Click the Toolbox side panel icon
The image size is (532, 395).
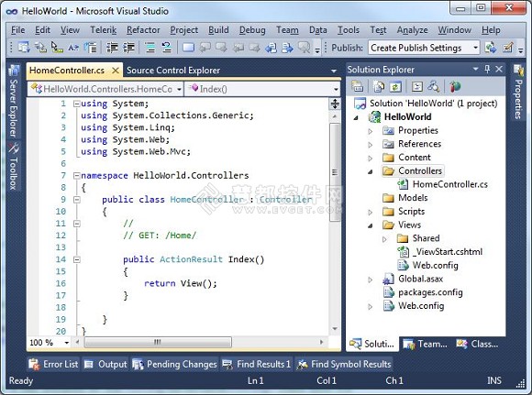click(x=14, y=148)
